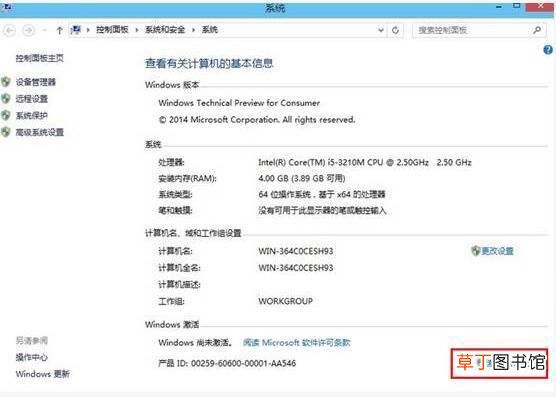Open 系统保护 link
556x397 pixels.
click(32, 116)
